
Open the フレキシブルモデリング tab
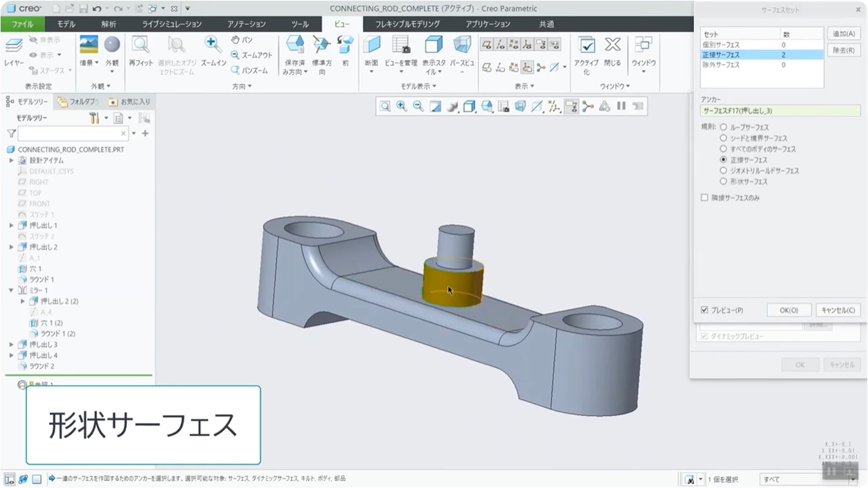pyautogui.click(x=407, y=24)
